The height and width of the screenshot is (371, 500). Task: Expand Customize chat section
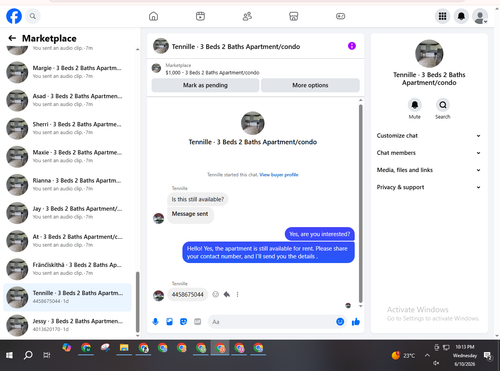pyautogui.click(x=429, y=136)
